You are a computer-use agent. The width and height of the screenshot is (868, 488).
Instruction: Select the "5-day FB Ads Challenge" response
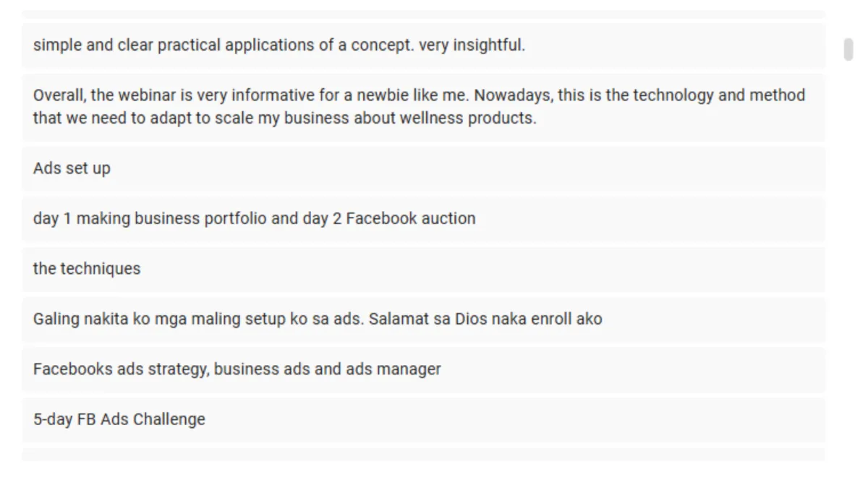pyautogui.click(x=423, y=420)
